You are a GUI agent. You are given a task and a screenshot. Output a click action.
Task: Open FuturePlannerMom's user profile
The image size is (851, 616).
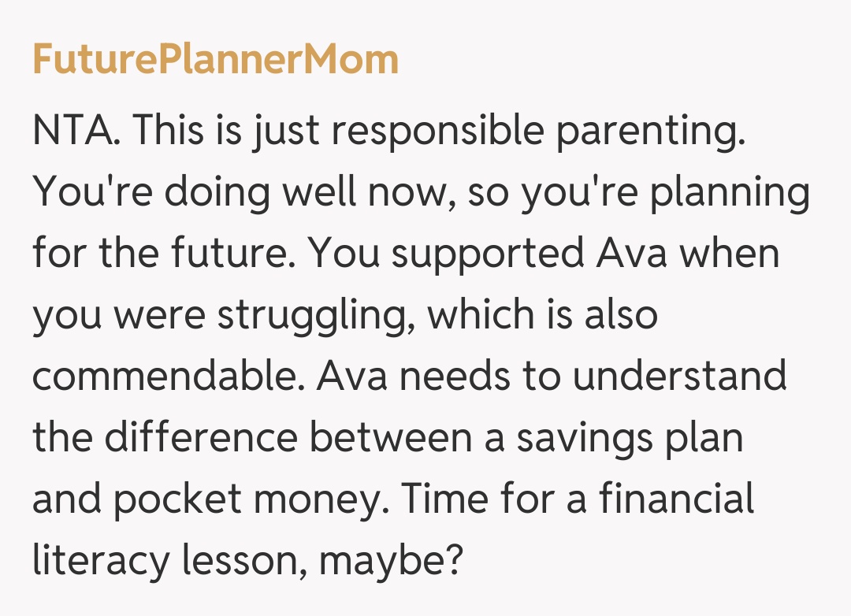tap(215, 61)
